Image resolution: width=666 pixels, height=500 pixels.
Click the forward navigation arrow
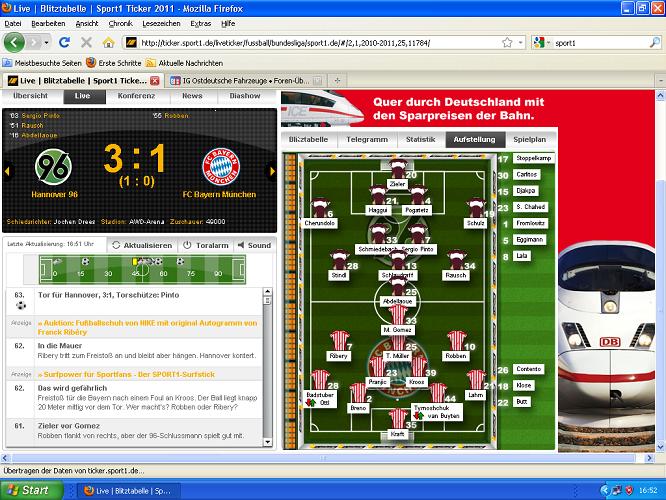[34, 42]
